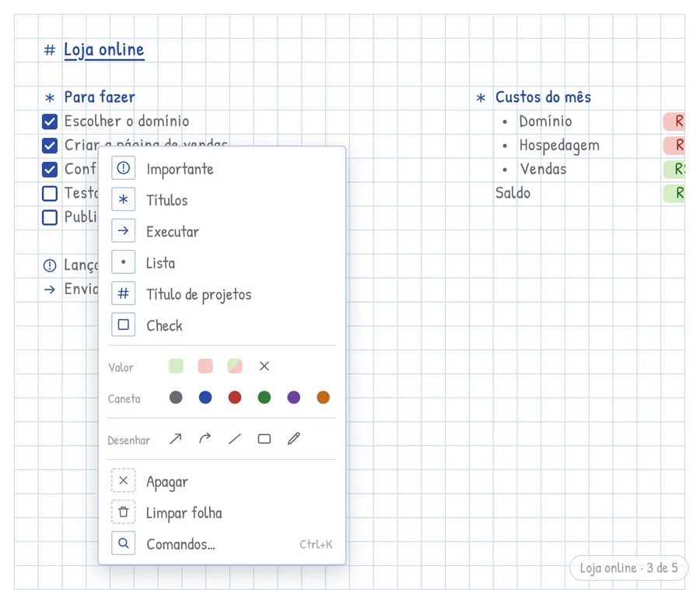Open the Loja online title link
The width and height of the screenshot is (700, 590).
pyautogui.click(x=104, y=50)
